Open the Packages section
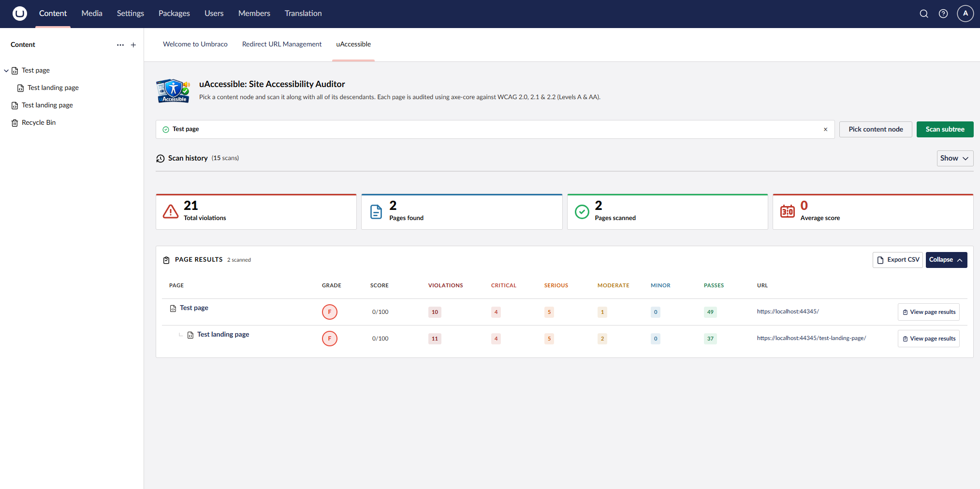This screenshot has height=489, width=980. [x=174, y=14]
